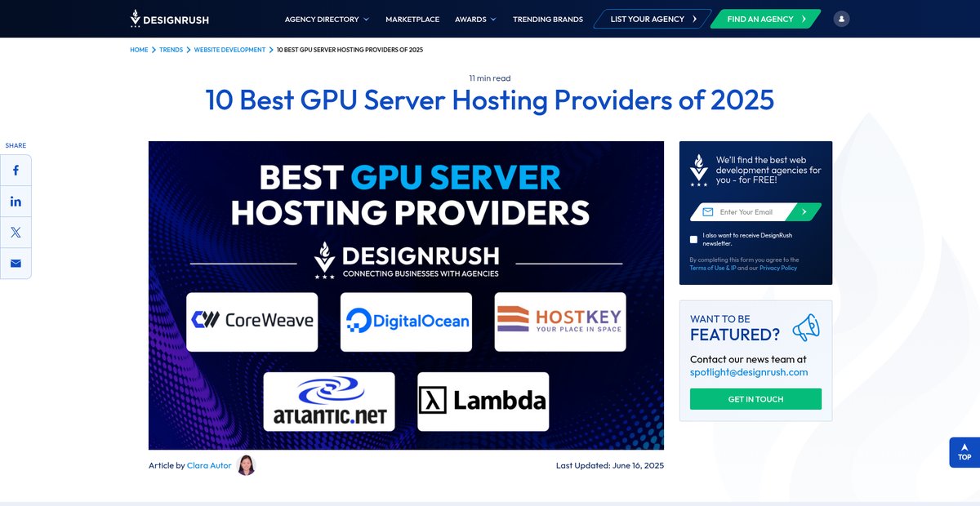The width and height of the screenshot is (980, 506).
Task: Open Trending Brands in navigation
Action: coord(548,19)
